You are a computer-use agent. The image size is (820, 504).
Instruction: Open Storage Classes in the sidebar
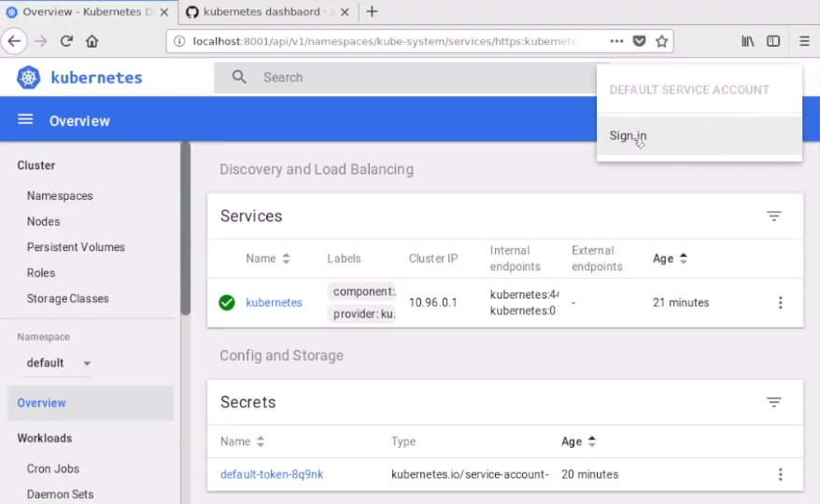click(68, 299)
